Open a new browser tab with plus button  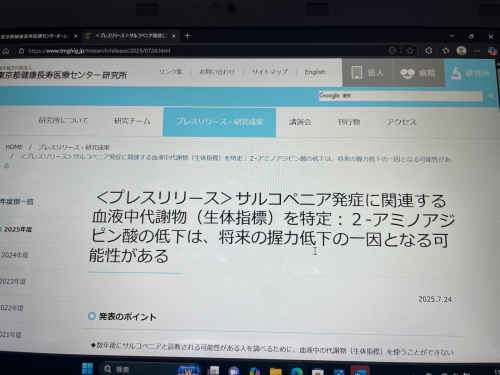click(187, 35)
